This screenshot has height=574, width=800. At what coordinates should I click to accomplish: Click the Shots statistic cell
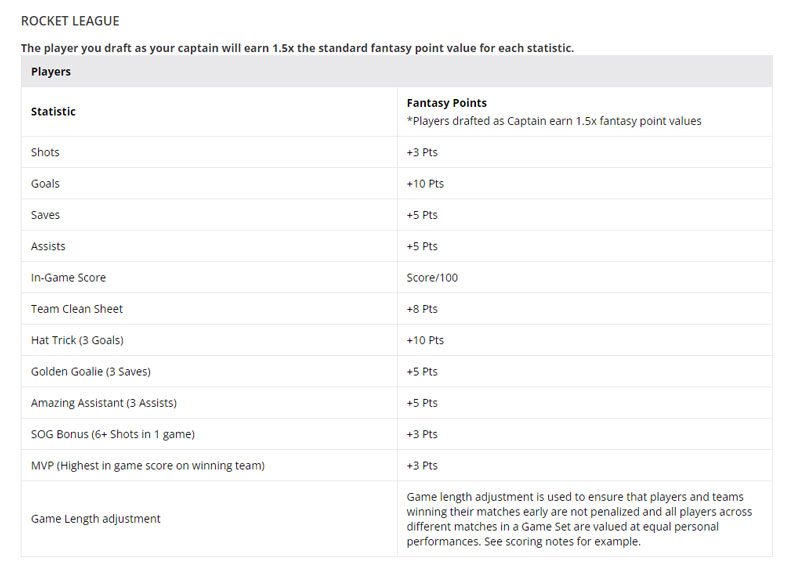45,153
